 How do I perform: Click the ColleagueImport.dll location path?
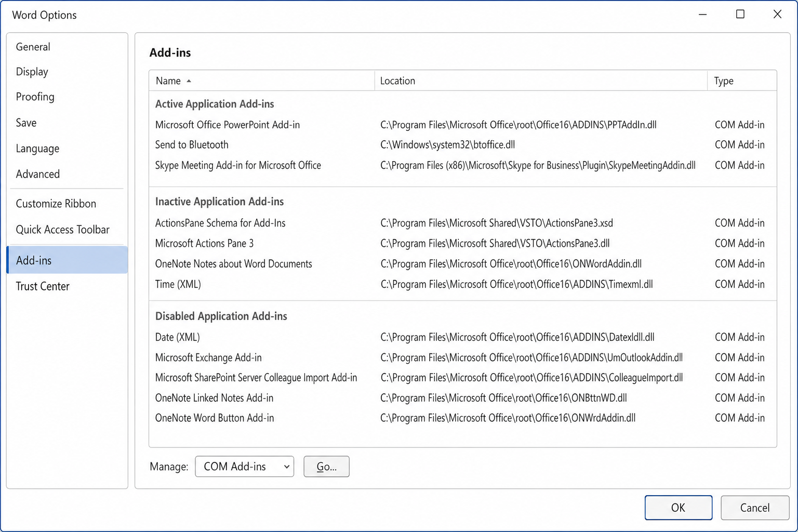pos(531,378)
